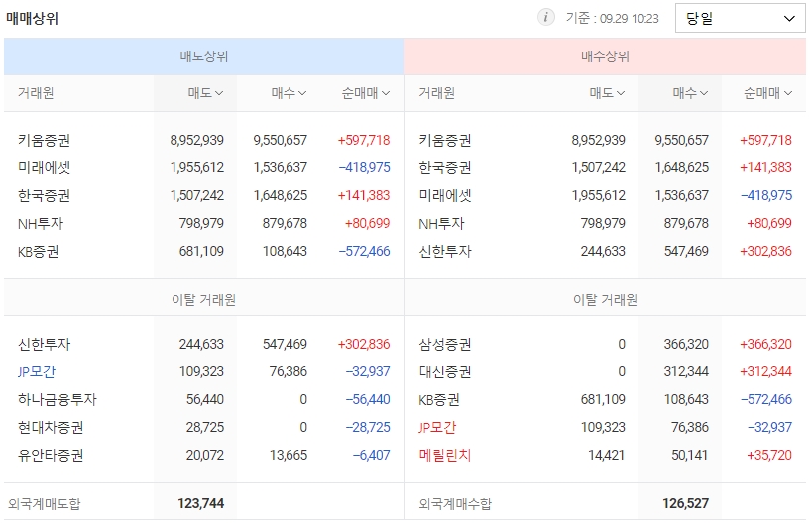Click the left 이탈 거래원 subheader

(x=203, y=300)
